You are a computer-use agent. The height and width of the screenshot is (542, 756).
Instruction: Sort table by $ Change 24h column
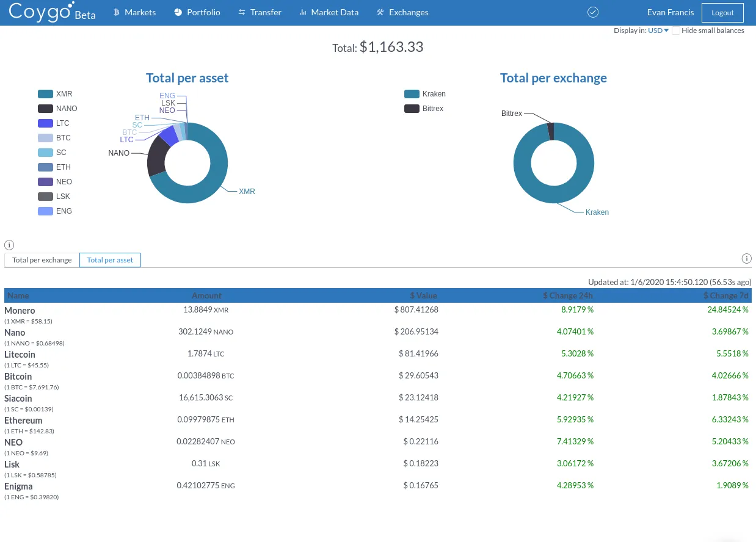568,295
